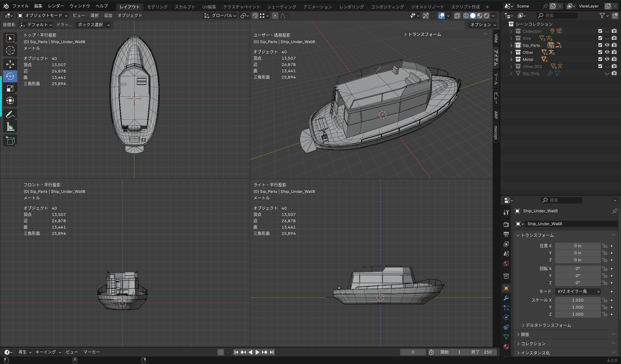This screenshot has width=621, height=364.
Task: Activate the Annotate pencil tool
Action: click(x=10, y=115)
